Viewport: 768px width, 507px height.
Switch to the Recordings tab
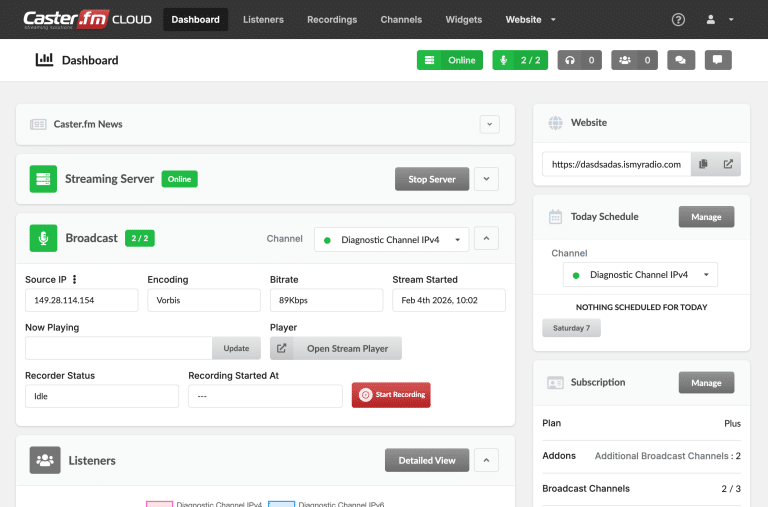click(332, 20)
